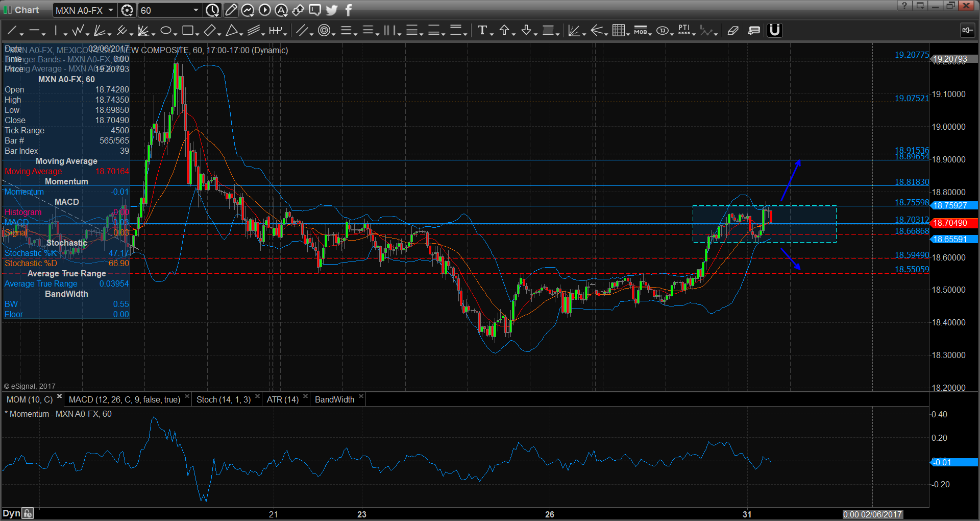Select the triangle drawing tool
980x521 pixels.
(231, 31)
